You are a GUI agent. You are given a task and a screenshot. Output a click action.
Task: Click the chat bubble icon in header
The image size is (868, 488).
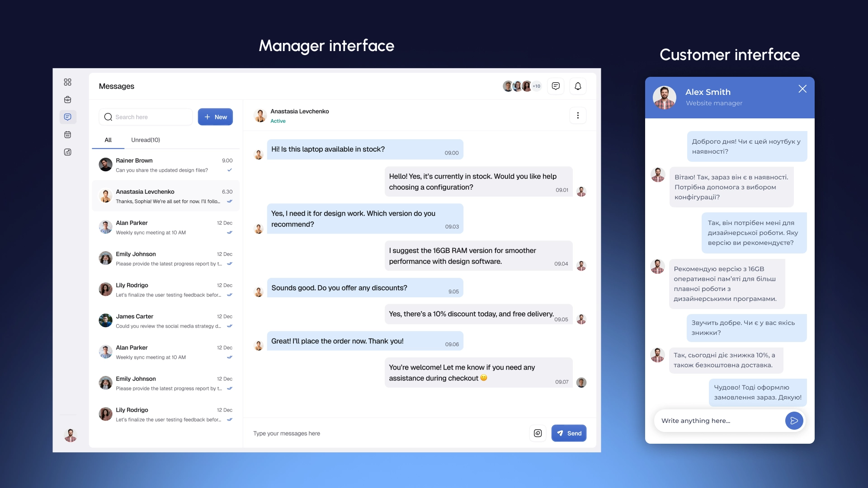point(556,86)
